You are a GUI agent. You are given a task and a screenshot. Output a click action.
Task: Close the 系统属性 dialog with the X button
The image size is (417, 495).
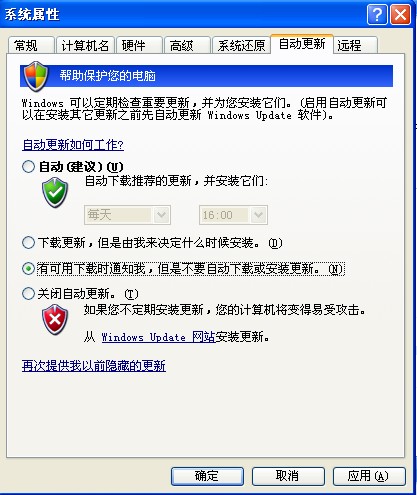point(400,15)
